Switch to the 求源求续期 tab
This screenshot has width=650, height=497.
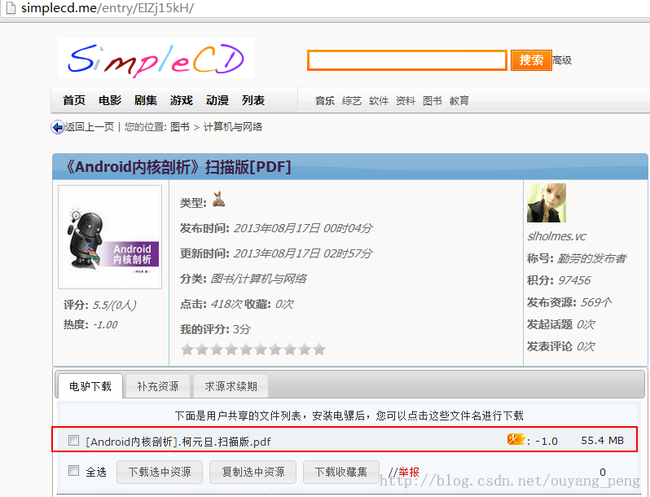[x=231, y=386]
